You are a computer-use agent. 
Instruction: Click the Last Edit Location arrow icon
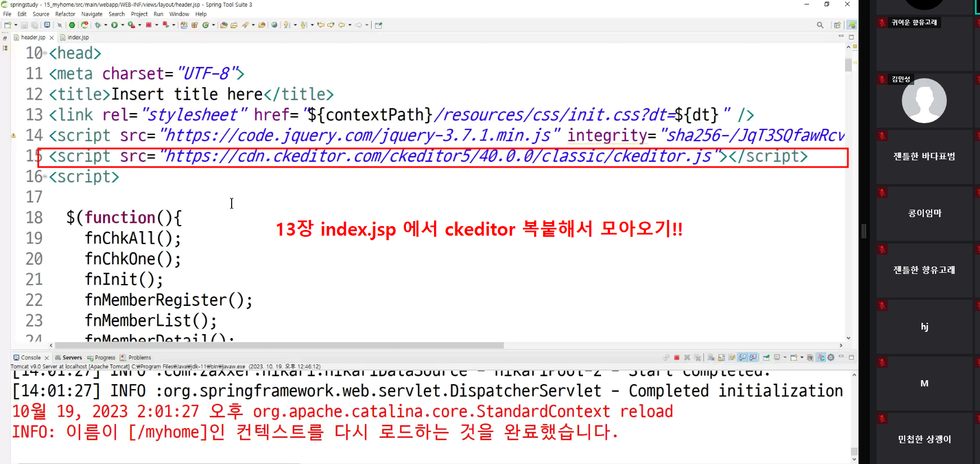[x=320, y=25]
